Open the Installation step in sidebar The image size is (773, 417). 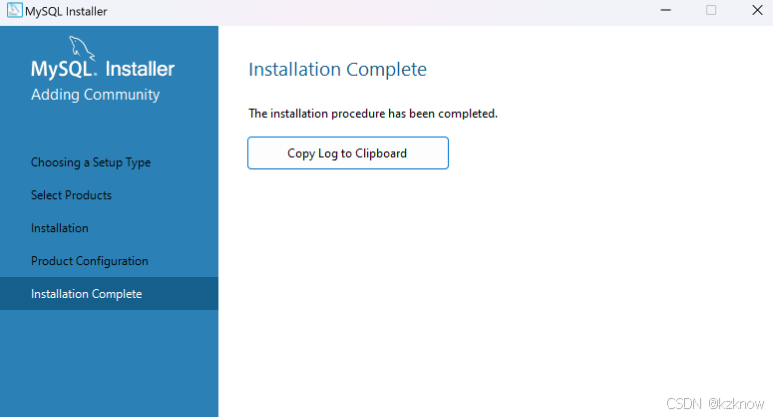point(60,228)
